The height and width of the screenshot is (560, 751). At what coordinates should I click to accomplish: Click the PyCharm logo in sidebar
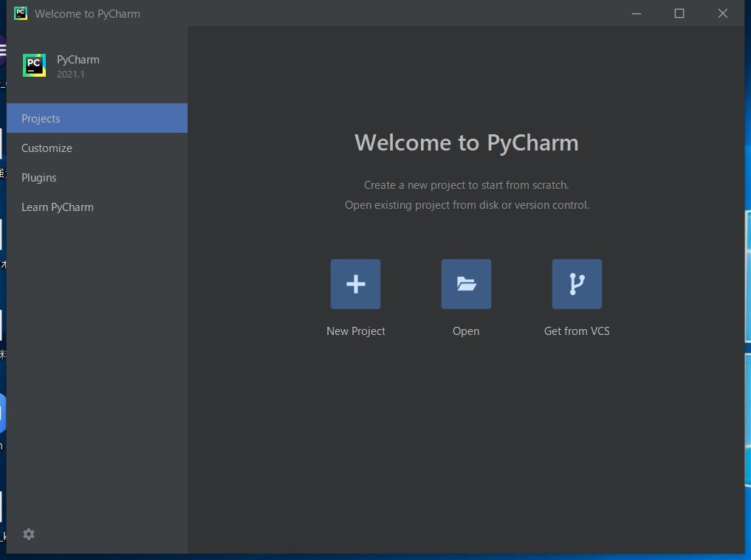pyautogui.click(x=34, y=65)
